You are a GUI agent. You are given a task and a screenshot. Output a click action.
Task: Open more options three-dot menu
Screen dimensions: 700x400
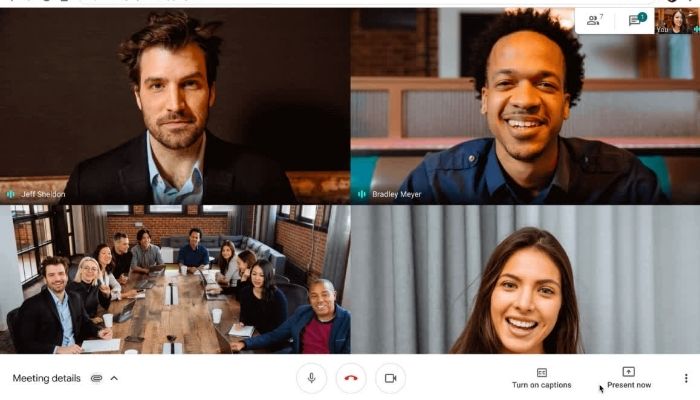click(x=686, y=378)
